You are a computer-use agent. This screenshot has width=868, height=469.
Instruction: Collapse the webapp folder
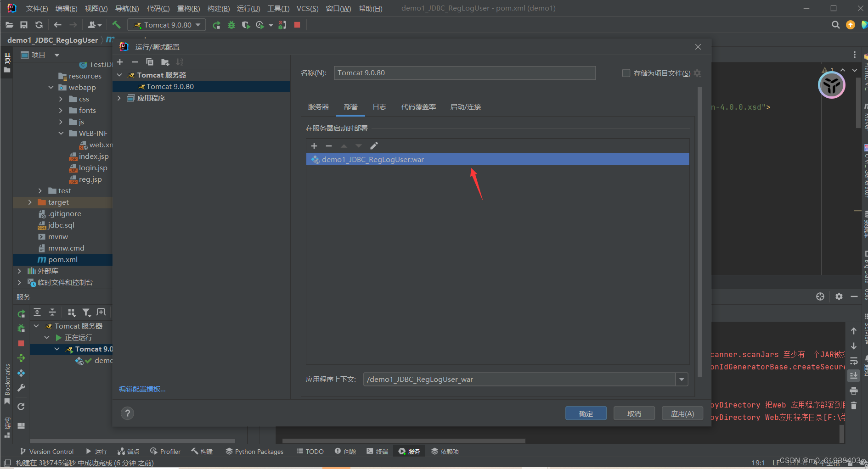click(x=51, y=87)
